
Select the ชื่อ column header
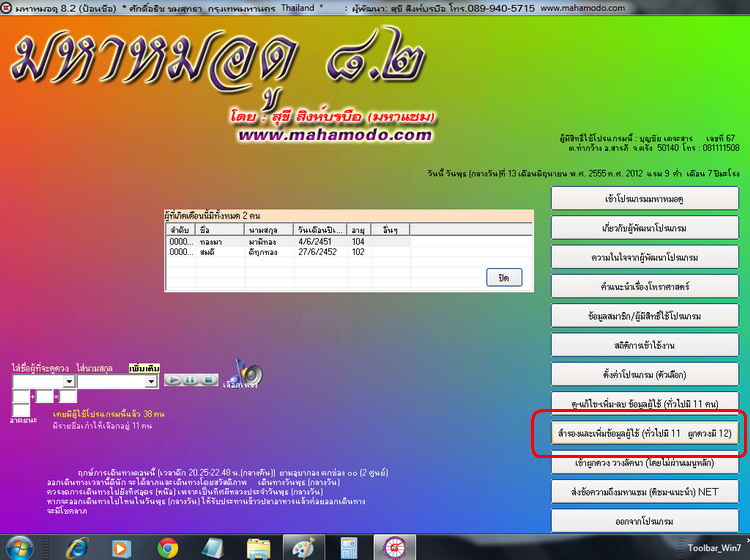(x=220, y=230)
